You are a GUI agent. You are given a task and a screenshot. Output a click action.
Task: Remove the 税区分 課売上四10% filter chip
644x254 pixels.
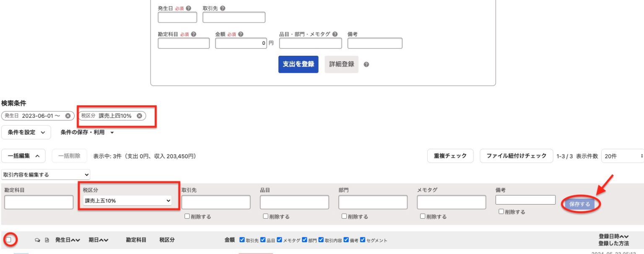coord(139,116)
